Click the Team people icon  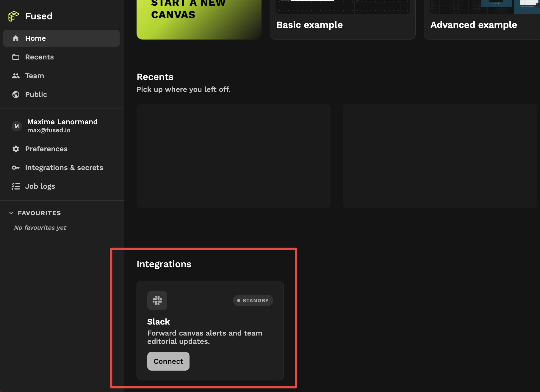click(x=16, y=76)
